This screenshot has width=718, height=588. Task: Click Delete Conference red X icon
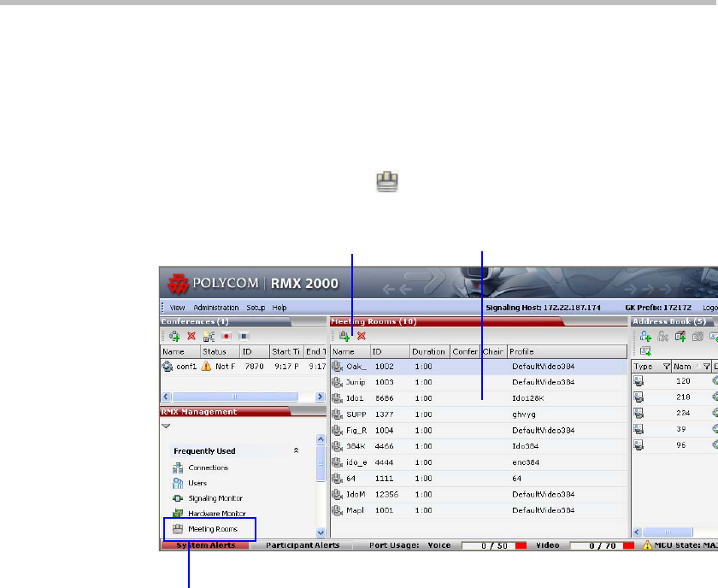point(191,336)
